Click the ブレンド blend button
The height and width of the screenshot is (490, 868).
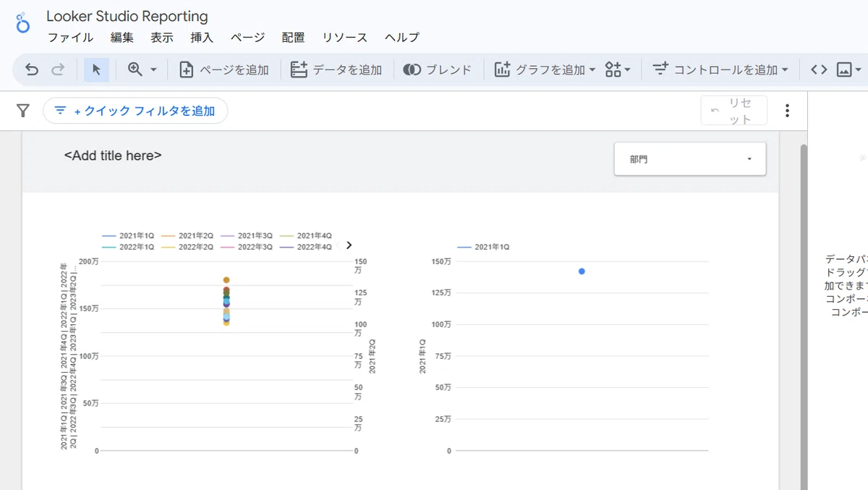438,69
